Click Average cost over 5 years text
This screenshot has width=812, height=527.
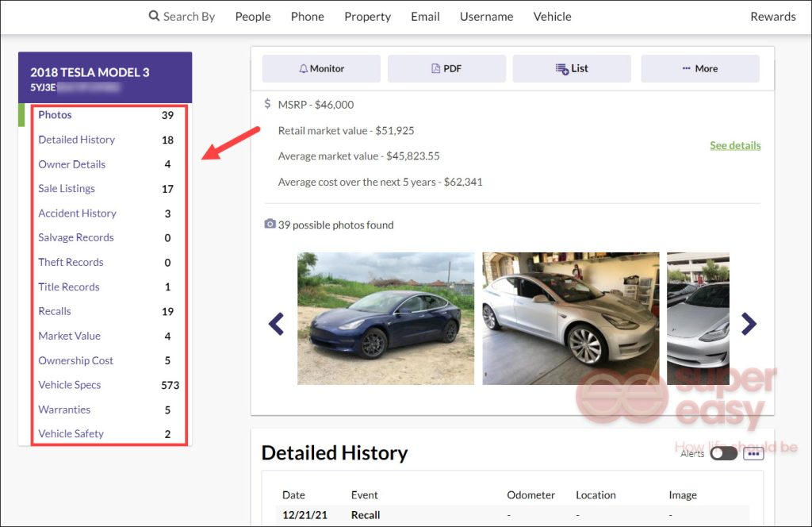point(380,182)
